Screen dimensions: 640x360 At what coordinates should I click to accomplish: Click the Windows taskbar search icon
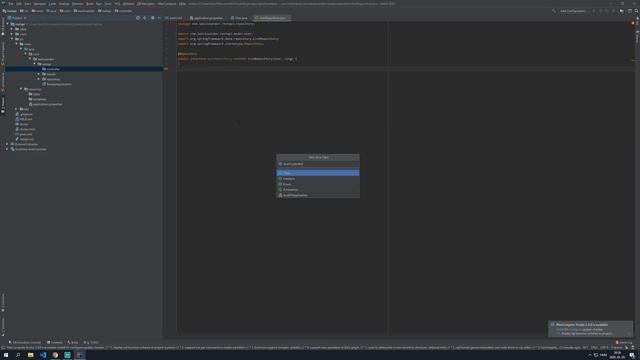[18, 355]
